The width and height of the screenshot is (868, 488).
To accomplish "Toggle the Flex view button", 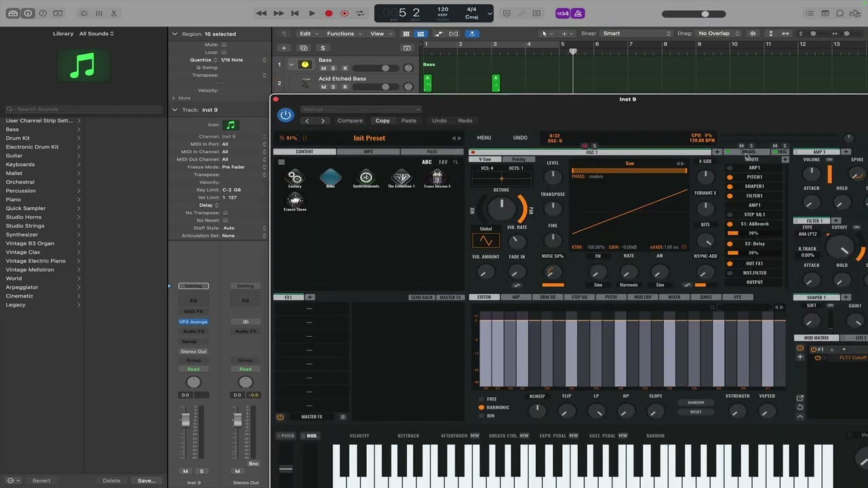I will [454, 33].
